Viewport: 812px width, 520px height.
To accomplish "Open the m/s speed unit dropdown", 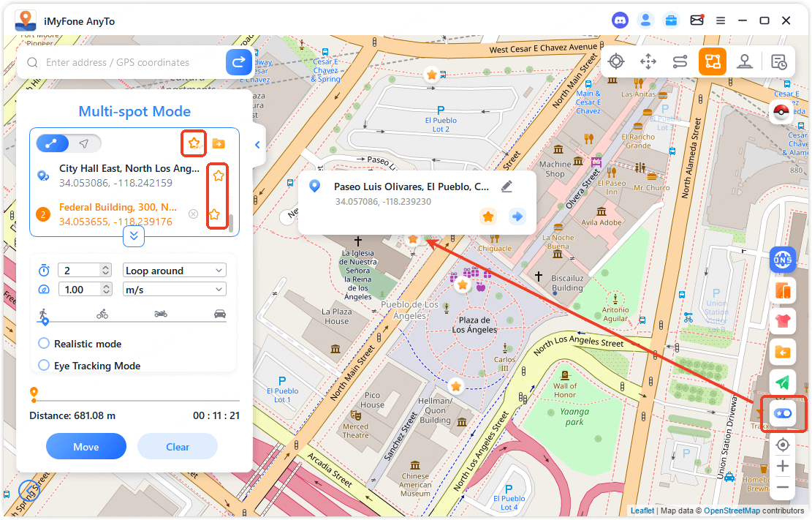I will tap(175, 290).
